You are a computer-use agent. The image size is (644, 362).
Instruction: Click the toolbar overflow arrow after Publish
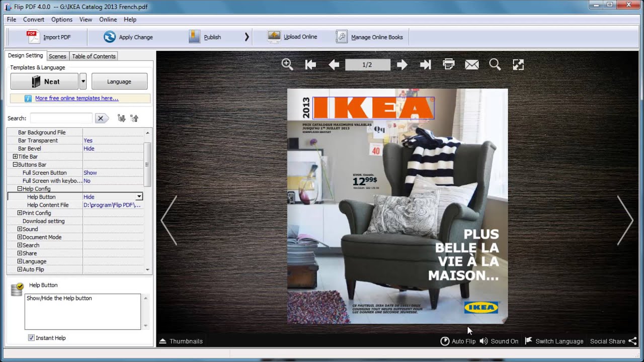pyautogui.click(x=247, y=37)
